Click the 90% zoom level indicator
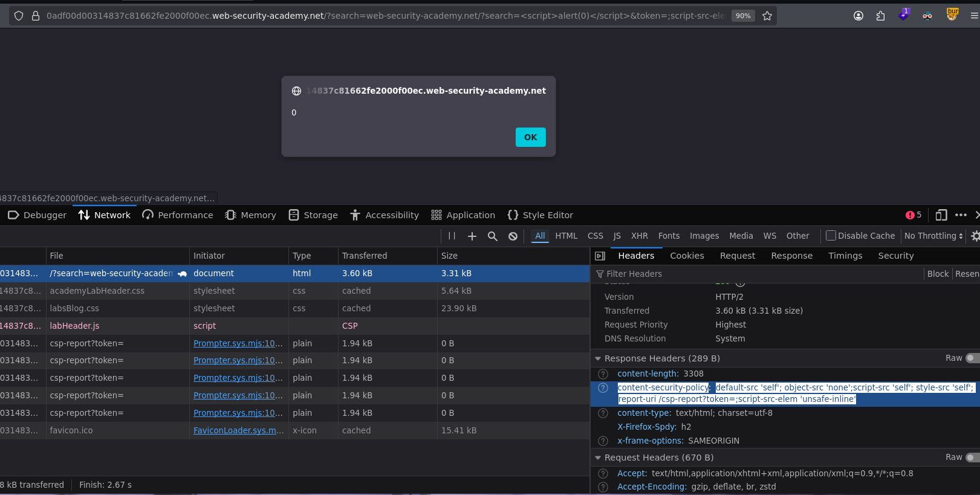 click(x=743, y=16)
